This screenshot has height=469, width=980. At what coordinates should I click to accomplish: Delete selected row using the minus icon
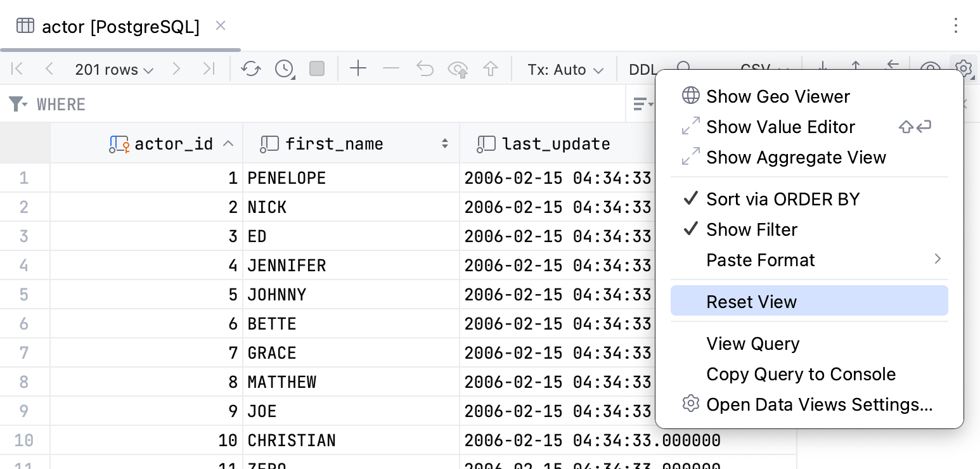pos(391,68)
